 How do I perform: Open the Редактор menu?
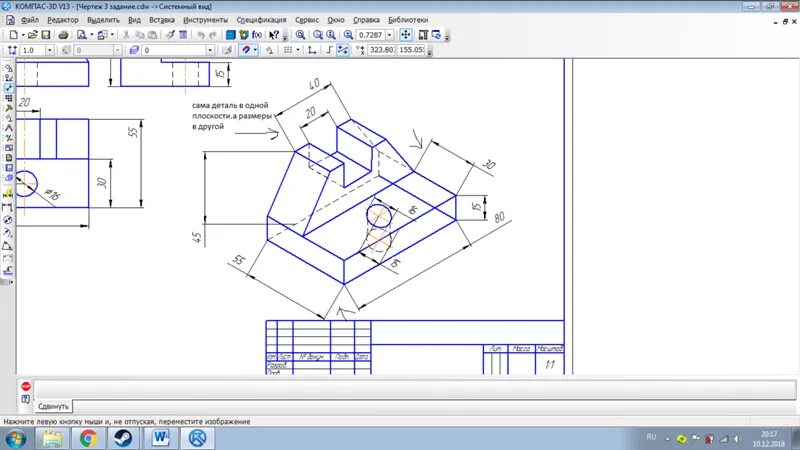[x=63, y=20]
